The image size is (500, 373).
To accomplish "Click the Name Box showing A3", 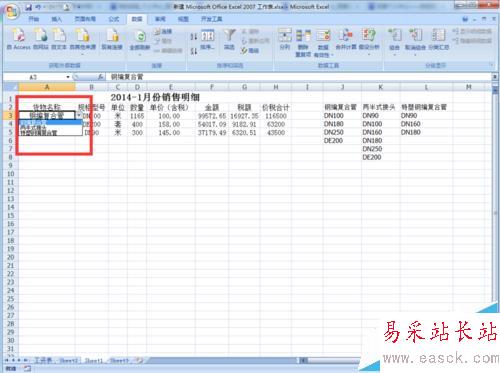I will (x=34, y=77).
